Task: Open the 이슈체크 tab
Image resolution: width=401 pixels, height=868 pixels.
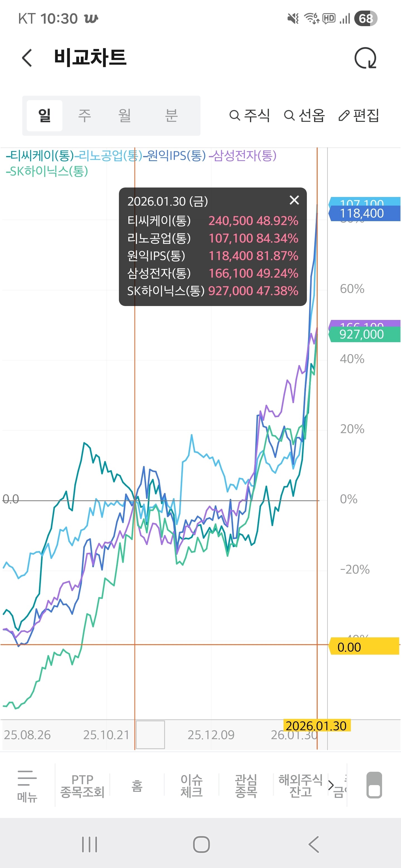Action: (192, 786)
